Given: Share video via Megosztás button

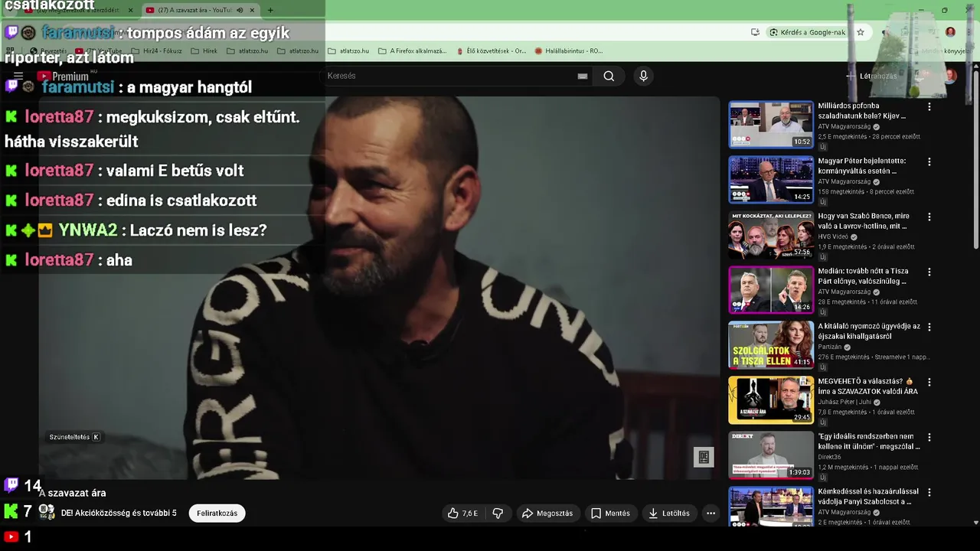Looking at the screenshot, I should click(x=547, y=514).
